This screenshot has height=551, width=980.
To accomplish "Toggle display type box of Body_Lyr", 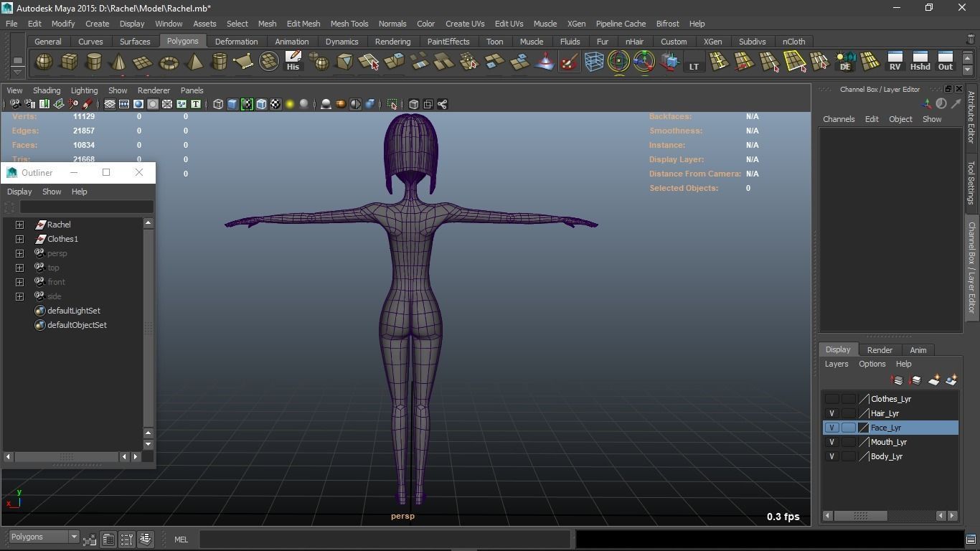I will (849, 456).
